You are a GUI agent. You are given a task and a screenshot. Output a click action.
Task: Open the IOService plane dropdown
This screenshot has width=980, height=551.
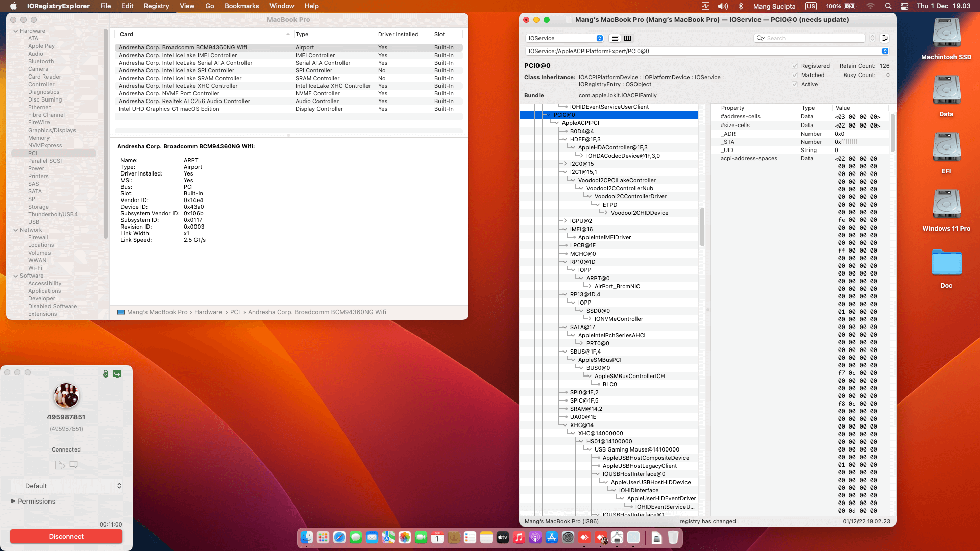pos(565,38)
